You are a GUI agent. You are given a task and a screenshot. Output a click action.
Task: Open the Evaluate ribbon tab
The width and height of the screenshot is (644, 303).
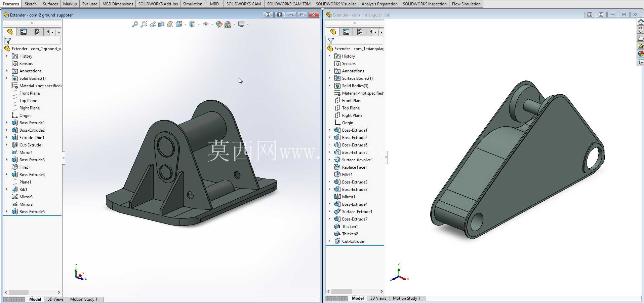pos(90,4)
